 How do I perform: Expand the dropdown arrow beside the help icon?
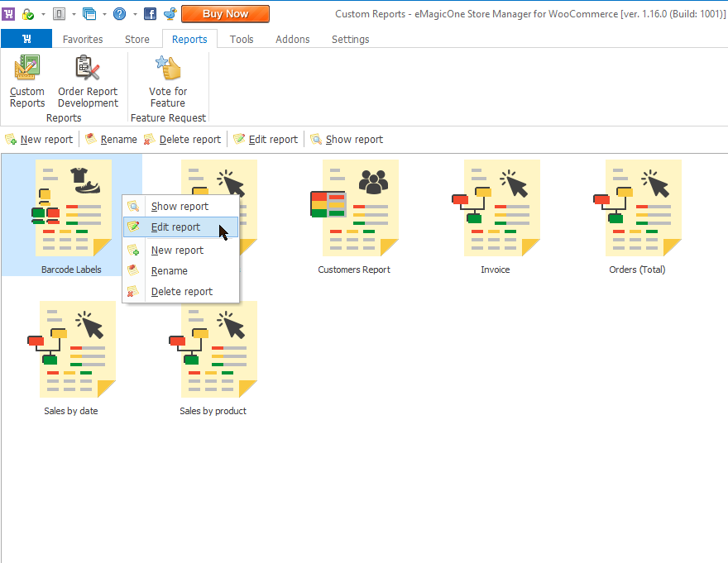pos(135,14)
